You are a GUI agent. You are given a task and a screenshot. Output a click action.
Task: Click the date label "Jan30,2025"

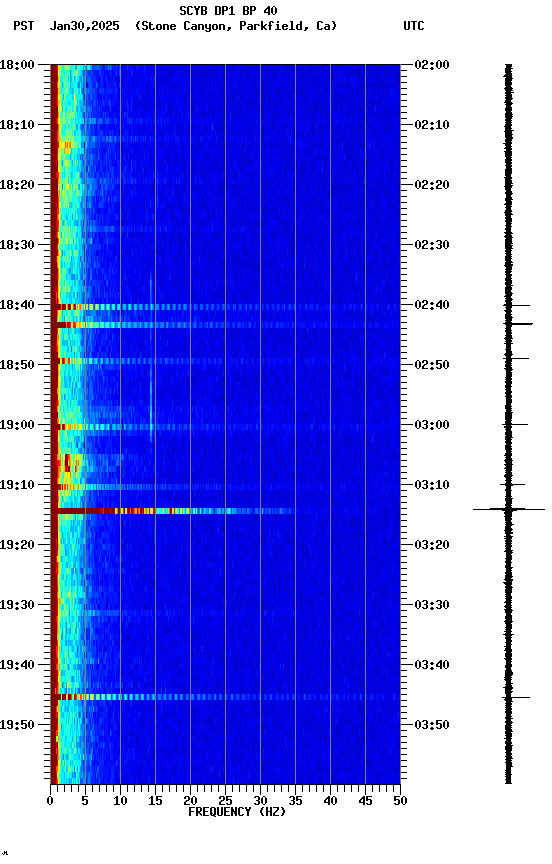pyautogui.click(x=84, y=26)
